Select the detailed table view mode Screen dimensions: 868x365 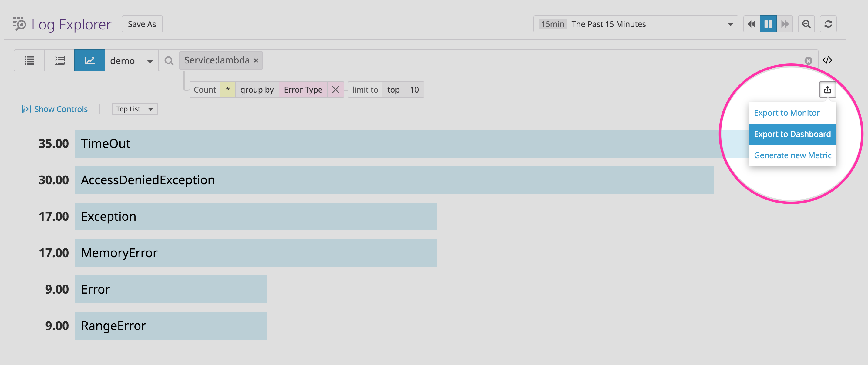coord(59,60)
